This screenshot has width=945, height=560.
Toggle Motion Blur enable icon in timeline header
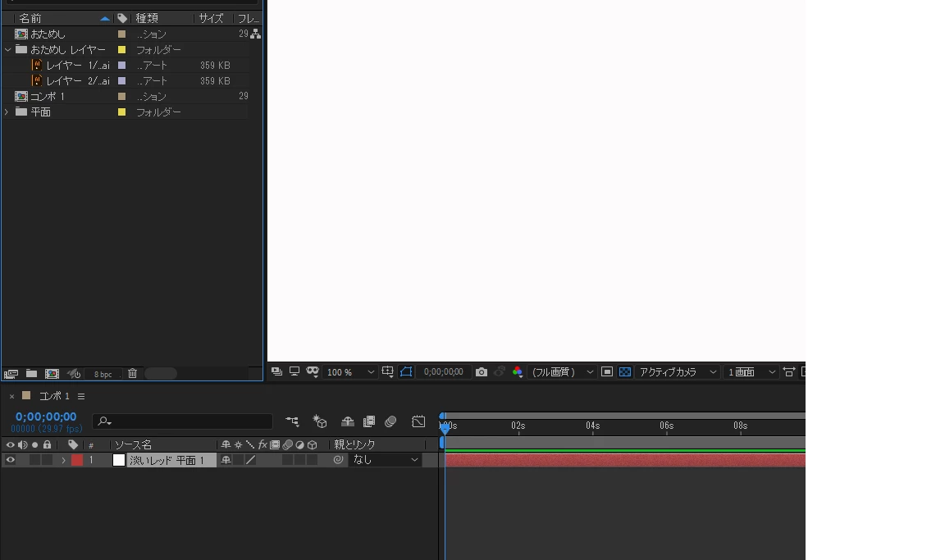[x=390, y=421]
